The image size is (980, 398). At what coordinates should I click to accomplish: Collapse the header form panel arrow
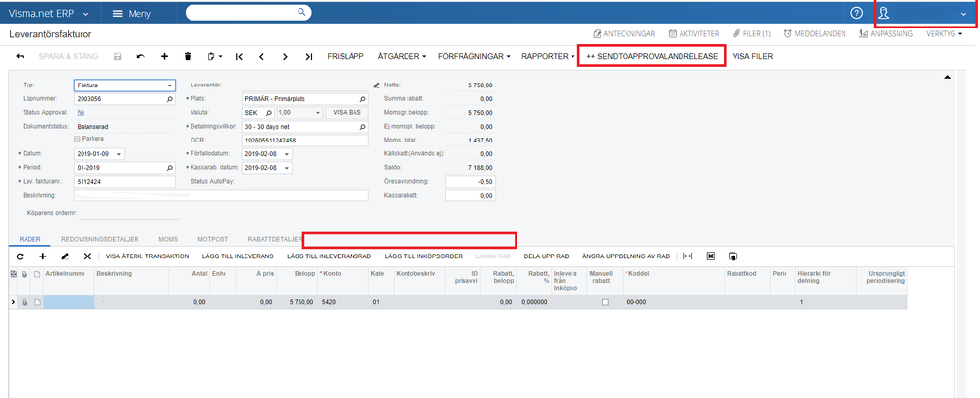[x=947, y=77]
